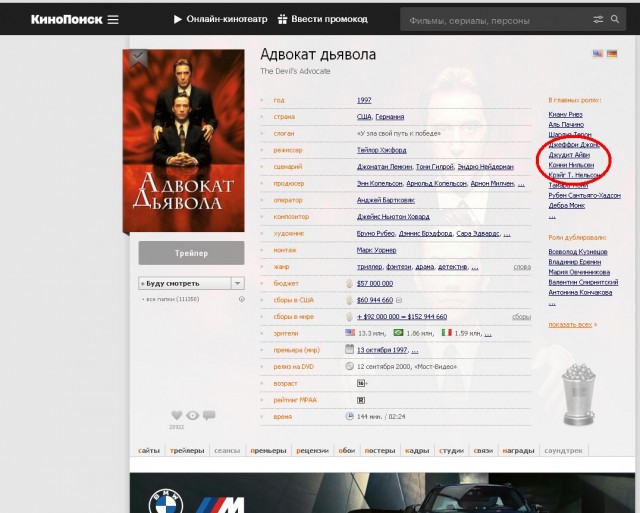
Task: Click the popcorn bucket award icon
Action: [578, 394]
